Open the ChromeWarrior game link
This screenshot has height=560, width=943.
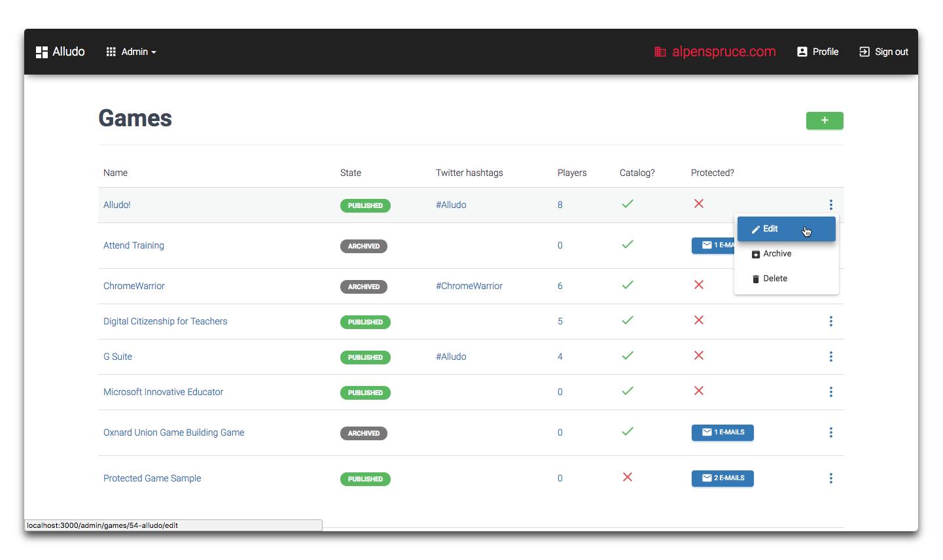(x=134, y=286)
